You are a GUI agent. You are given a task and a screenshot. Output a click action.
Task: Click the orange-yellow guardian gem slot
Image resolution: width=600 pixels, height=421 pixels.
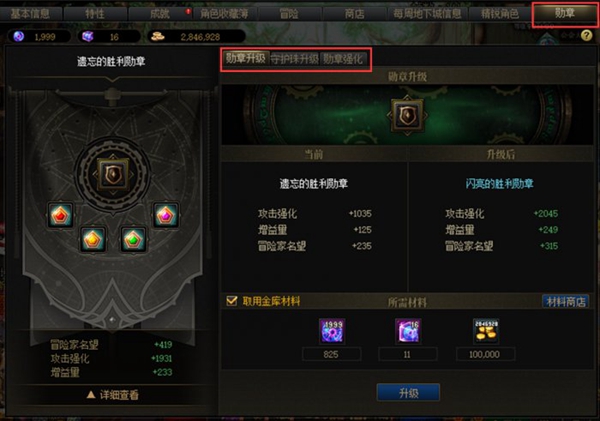pos(93,240)
